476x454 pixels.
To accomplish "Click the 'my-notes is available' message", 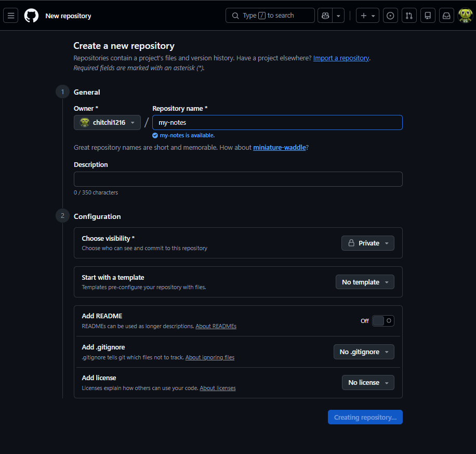I will tap(187, 136).
